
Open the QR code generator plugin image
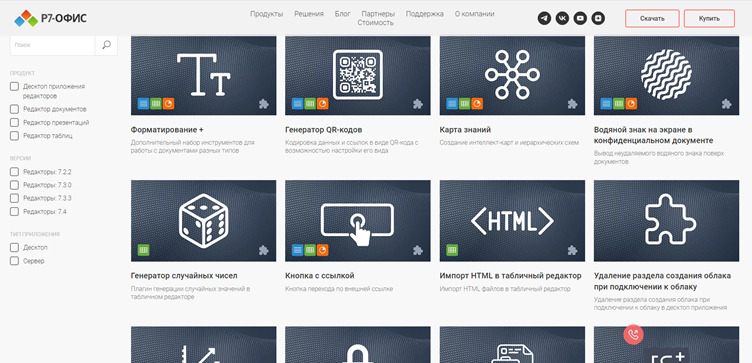click(x=358, y=75)
